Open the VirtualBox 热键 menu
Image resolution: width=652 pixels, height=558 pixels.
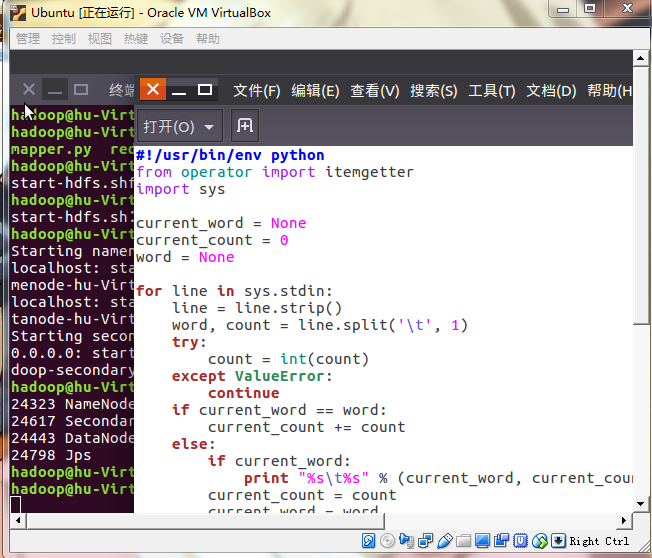coord(136,39)
